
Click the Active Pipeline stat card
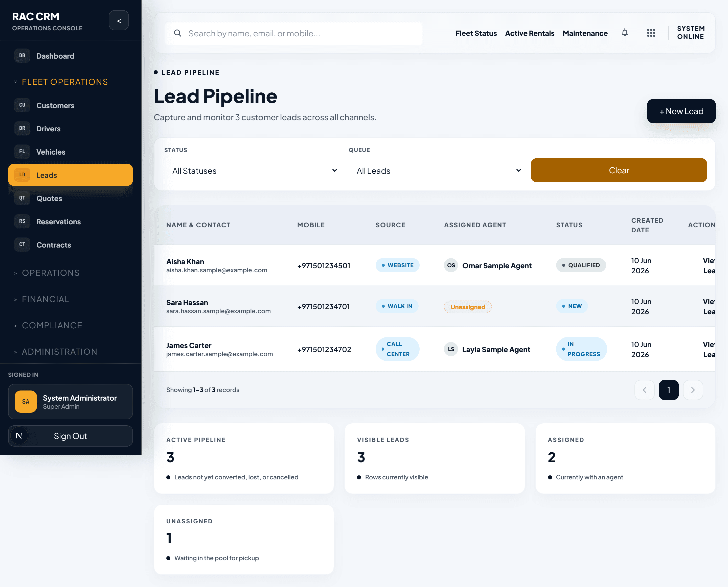pyautogui.click(x=244, y=458)
